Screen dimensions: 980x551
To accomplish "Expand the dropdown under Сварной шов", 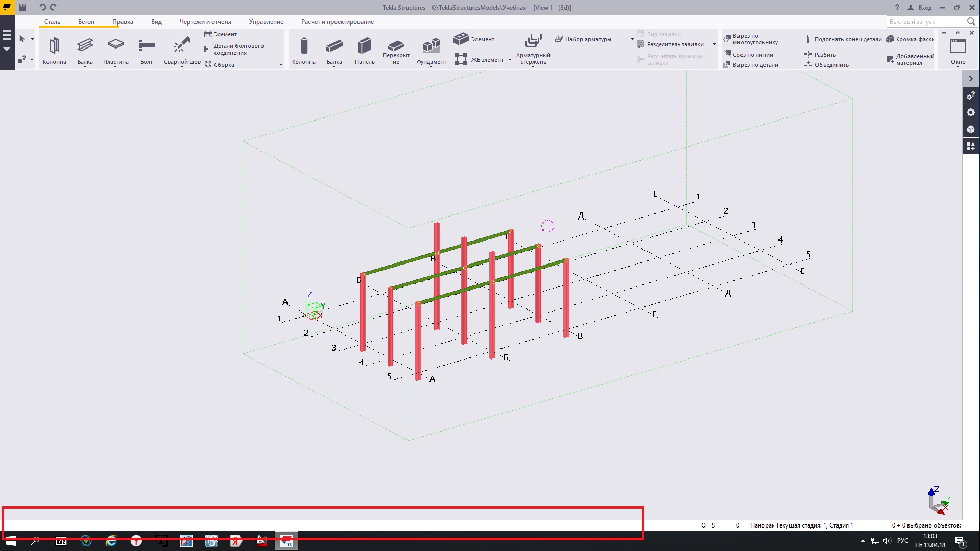I will point(182,67).
